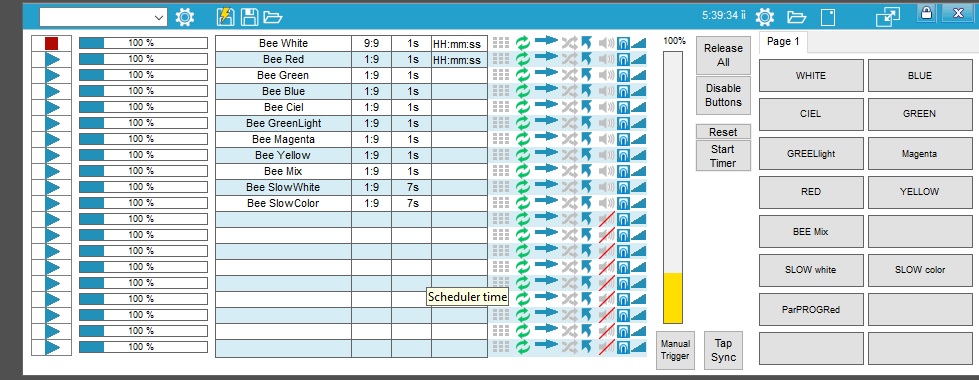Trigger the BLUE page button
The image size is (979, 380).
coord(920,76)
